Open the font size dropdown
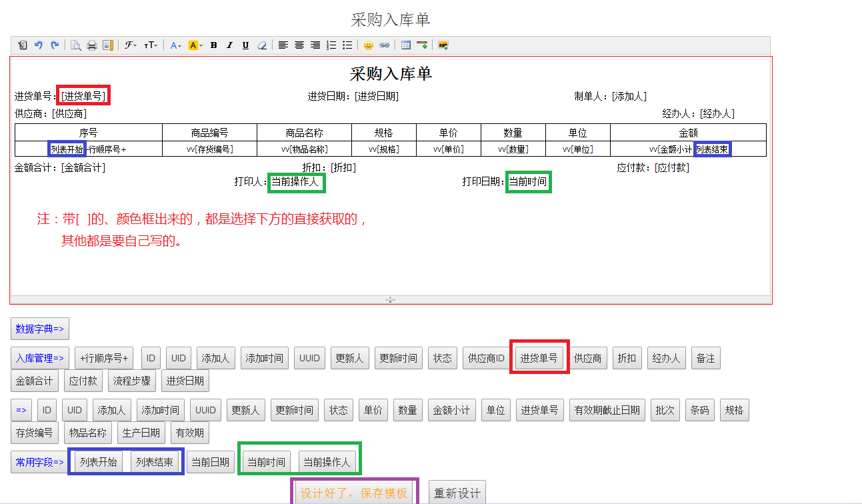The image size is (862, 504). [151, 45]
